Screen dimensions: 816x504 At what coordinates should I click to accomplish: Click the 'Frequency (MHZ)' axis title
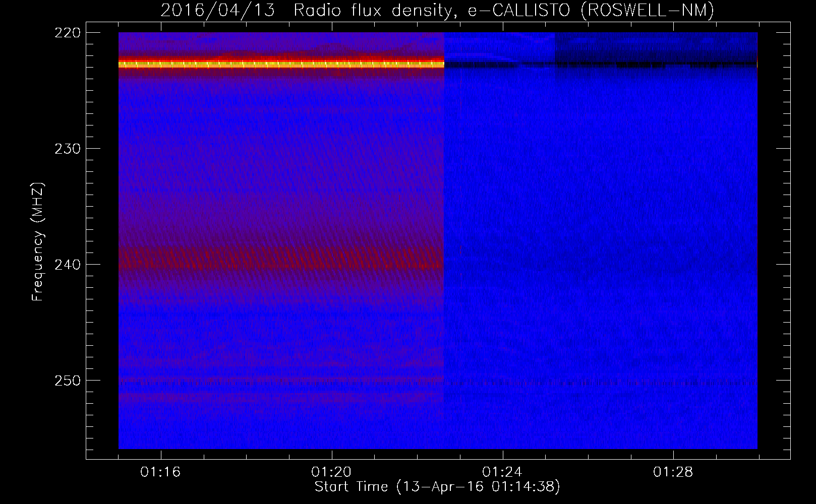point(38,242)
